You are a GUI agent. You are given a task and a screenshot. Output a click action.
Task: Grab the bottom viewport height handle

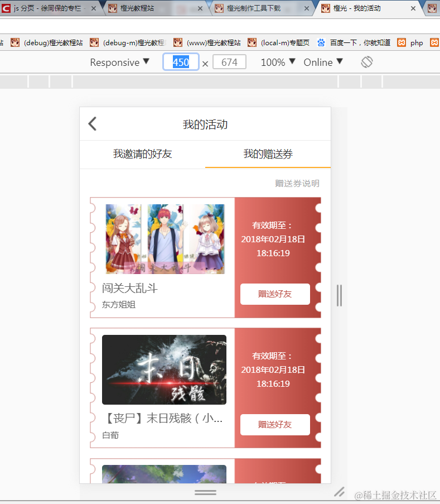[205, 492]
